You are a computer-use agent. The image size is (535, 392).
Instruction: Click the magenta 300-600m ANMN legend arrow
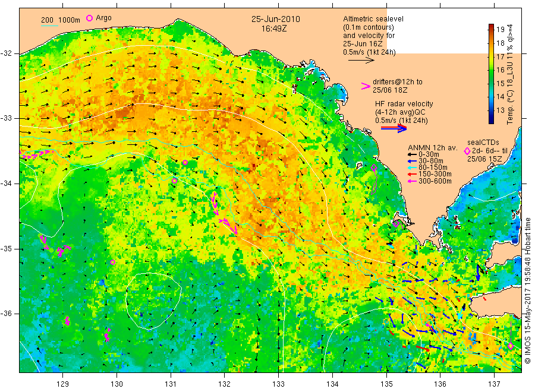click(412, 181)
